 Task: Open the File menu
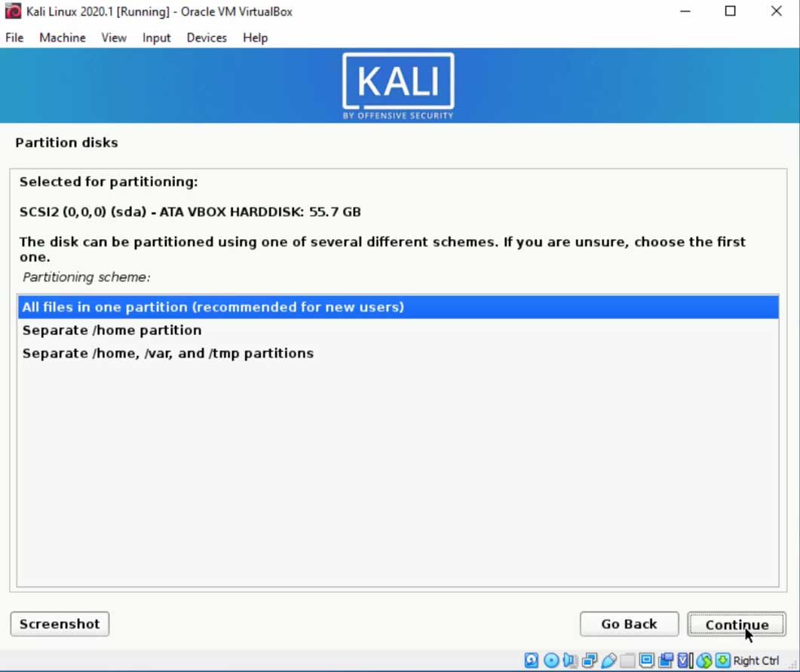(14, 38)
